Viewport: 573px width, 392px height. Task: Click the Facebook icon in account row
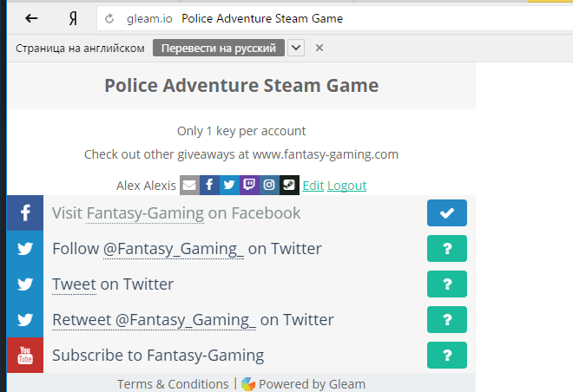209,185
